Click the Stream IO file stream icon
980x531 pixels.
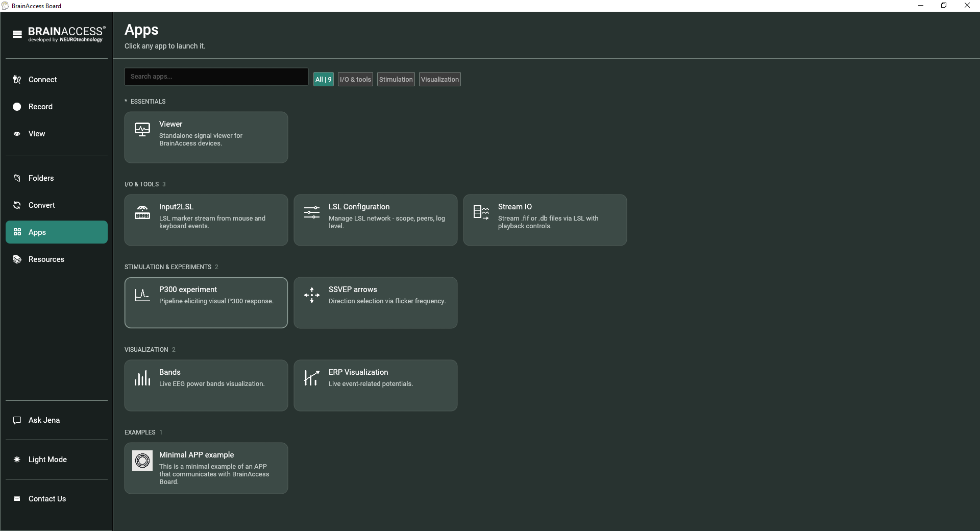click(x=481, y=212)
